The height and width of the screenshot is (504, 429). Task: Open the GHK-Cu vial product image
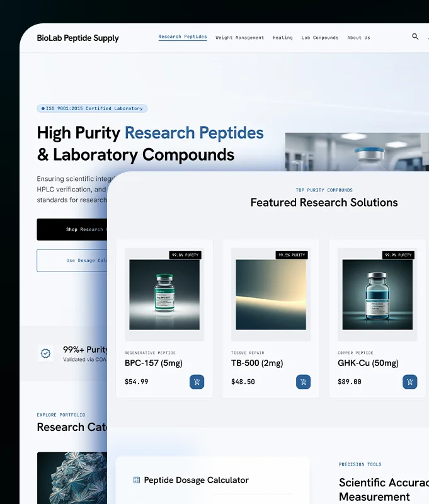point(377,294)
